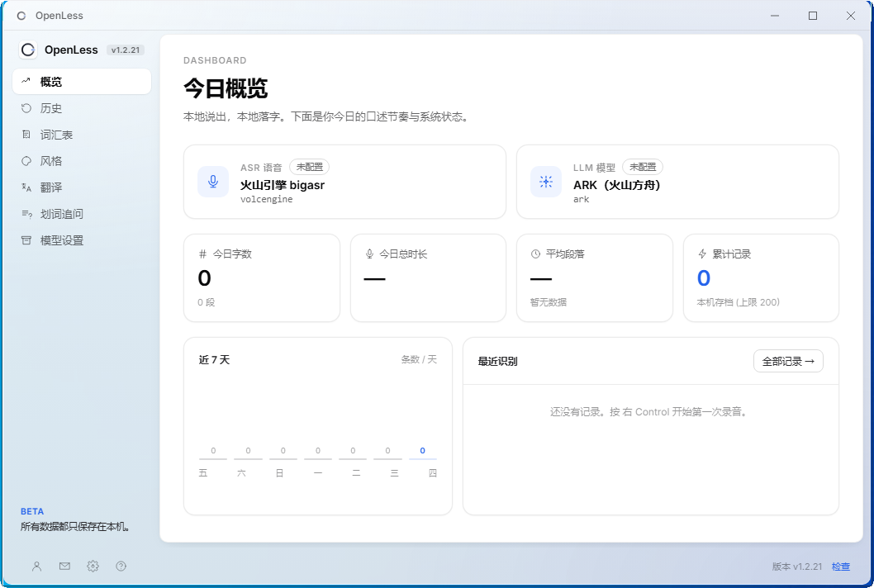The height and width of the screenshot is (588, 874).
Task: Switch to the 风格 style page
Action: pyautogui.click(x=82, y=161)
